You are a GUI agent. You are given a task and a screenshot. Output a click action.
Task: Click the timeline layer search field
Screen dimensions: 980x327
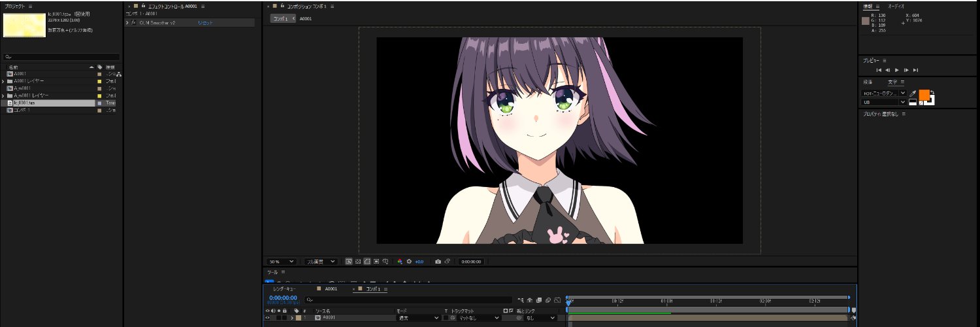(x=408, y=300)
